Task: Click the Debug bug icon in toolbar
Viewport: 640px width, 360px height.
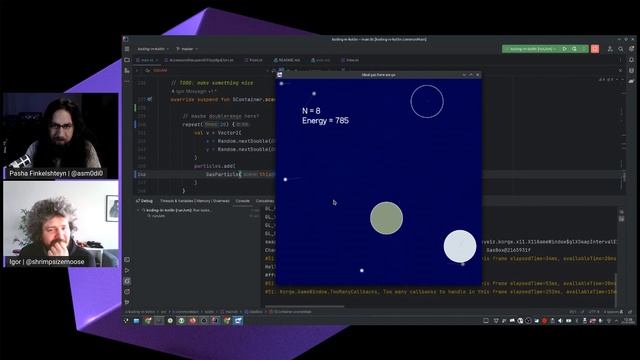Action: [574, 49]
